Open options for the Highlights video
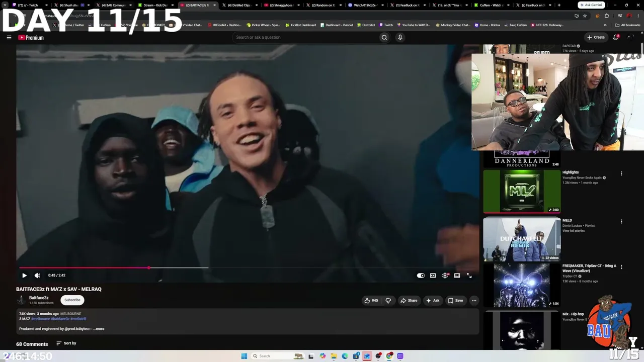This screenshot has height=362, width=644. tap(621, 173)
